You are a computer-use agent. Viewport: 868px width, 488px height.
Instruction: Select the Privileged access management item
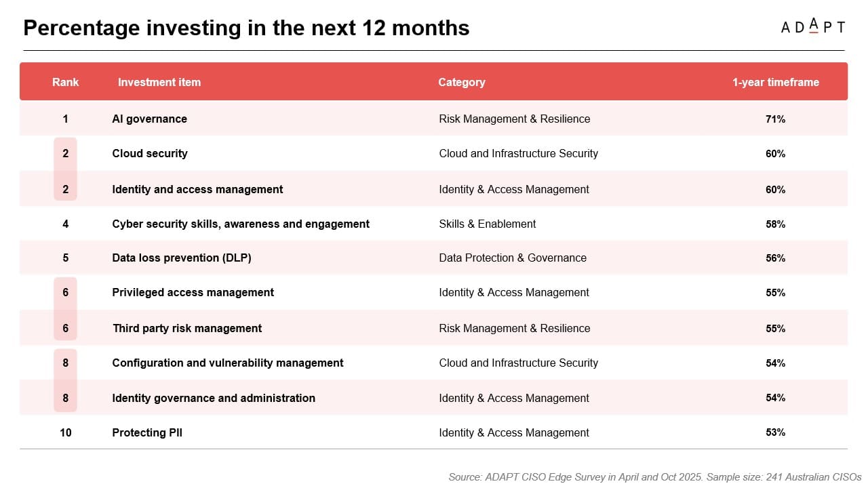193,292
